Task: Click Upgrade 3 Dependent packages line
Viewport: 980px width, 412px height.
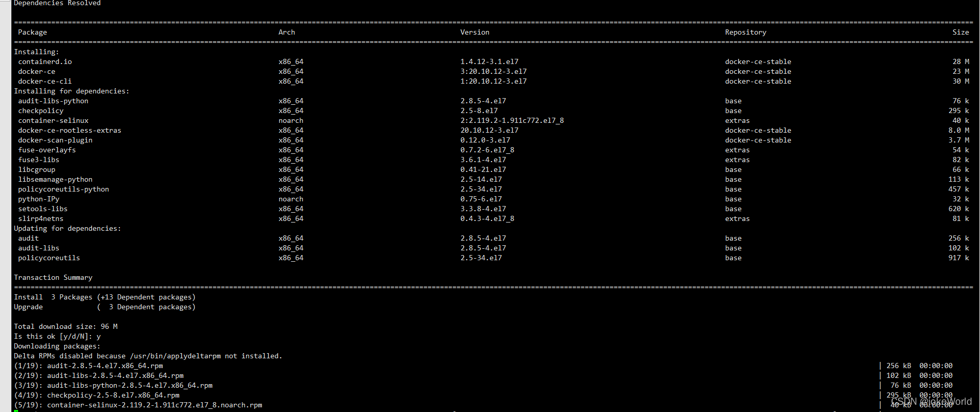Action: [105, 307]
